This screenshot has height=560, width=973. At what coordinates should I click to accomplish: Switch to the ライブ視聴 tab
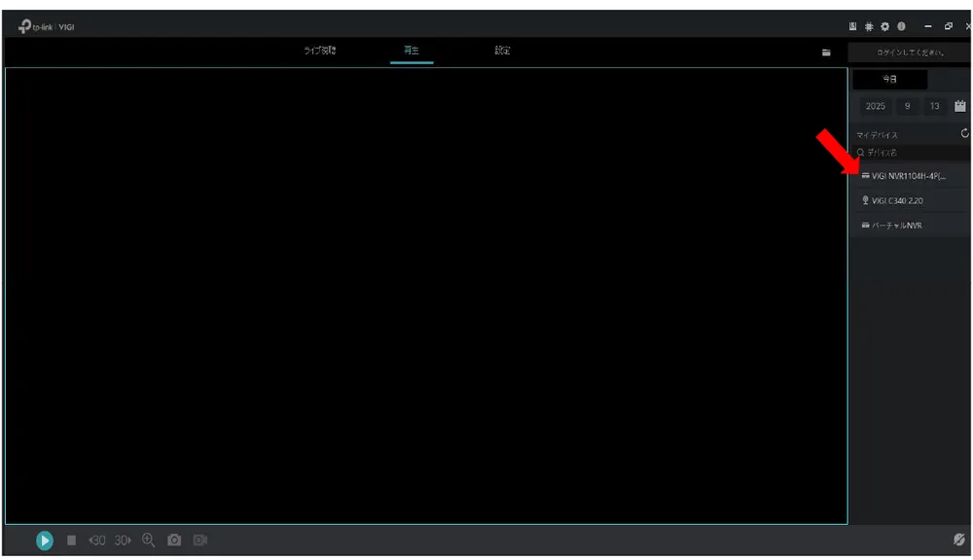(x=319, y=51)
